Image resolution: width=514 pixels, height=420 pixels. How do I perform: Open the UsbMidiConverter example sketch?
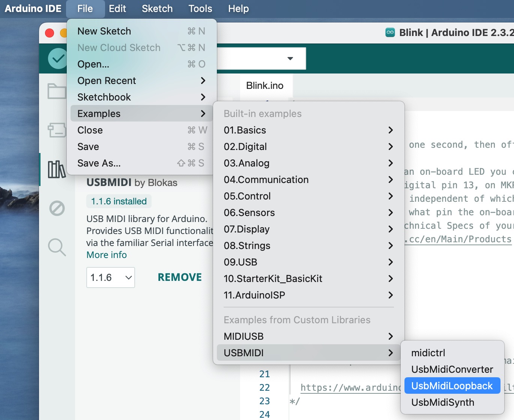point(452,369)
